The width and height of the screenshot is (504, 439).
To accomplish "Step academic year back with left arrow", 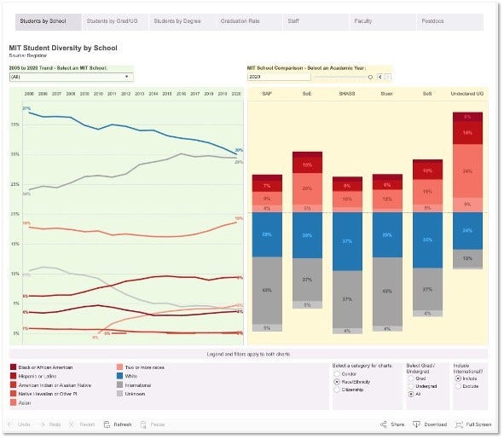I will tap(380, 77).
